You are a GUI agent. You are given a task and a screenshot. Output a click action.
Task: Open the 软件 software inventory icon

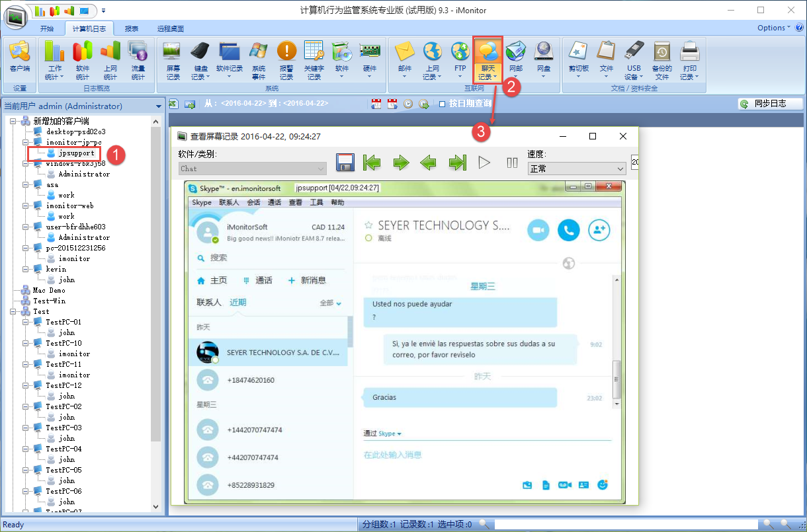point(342,60)
